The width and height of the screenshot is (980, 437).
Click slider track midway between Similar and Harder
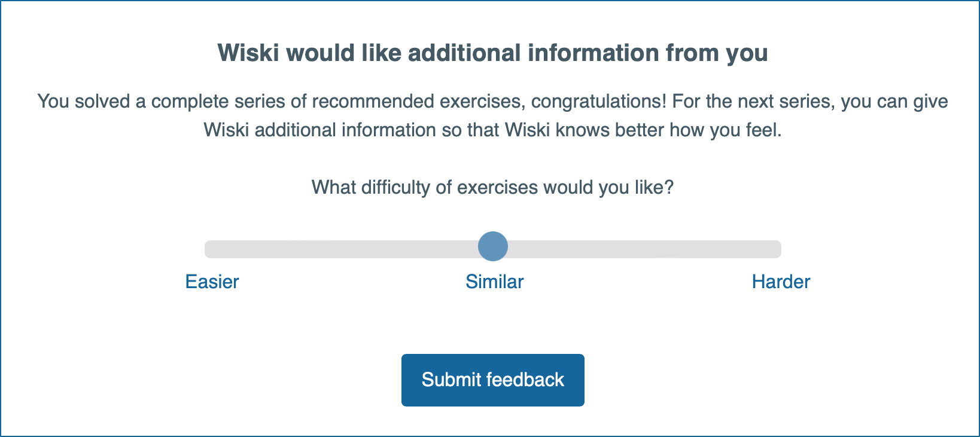coord(636,249)
